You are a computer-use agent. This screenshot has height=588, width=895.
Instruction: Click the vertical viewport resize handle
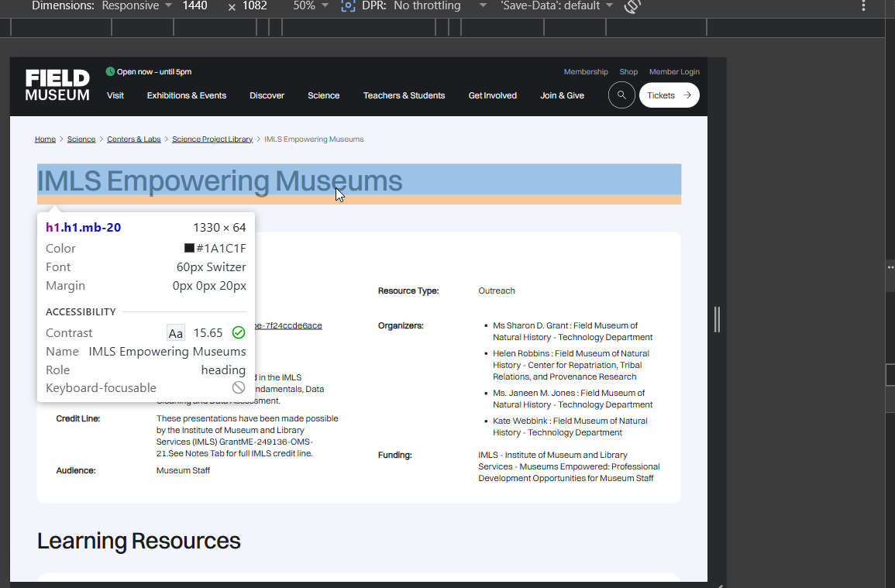click(x=717, y=319)
